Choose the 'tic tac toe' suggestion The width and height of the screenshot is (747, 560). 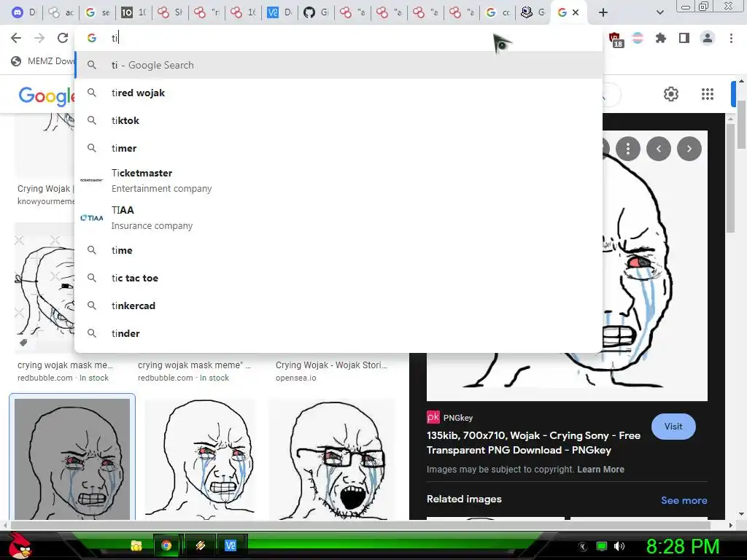pos(338,278)
